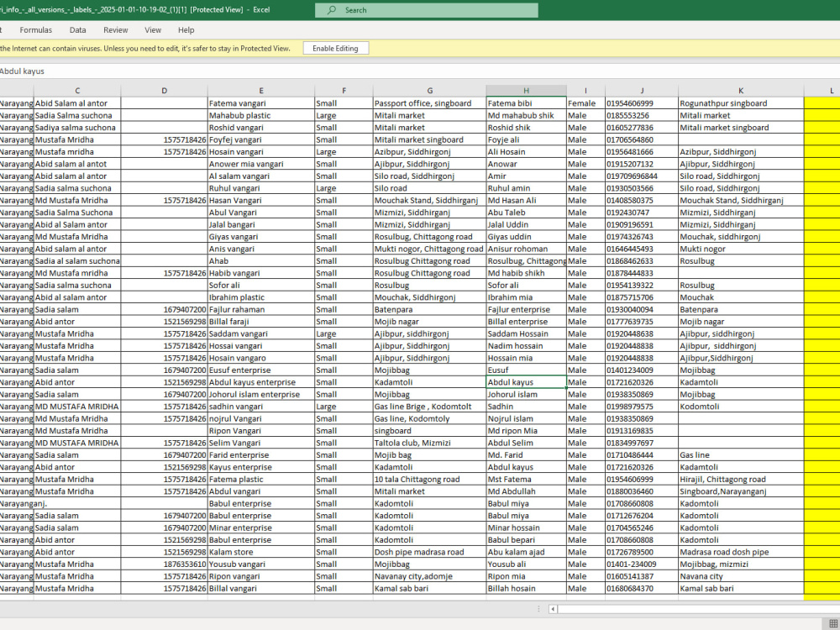This screenshot has width=840, height=630.
Task: Select cell 'Babul bepari'
Action: pyautogui.click(x=526, y=540)
